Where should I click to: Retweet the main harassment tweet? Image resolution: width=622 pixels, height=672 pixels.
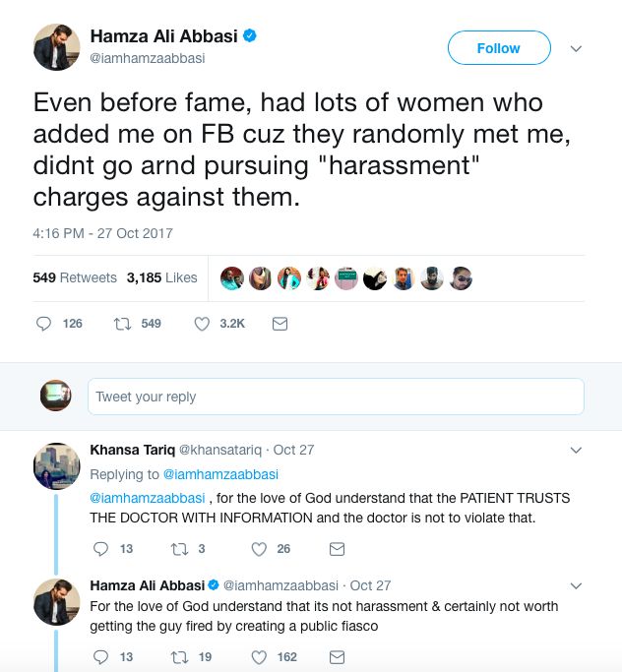tap(124, 323)
